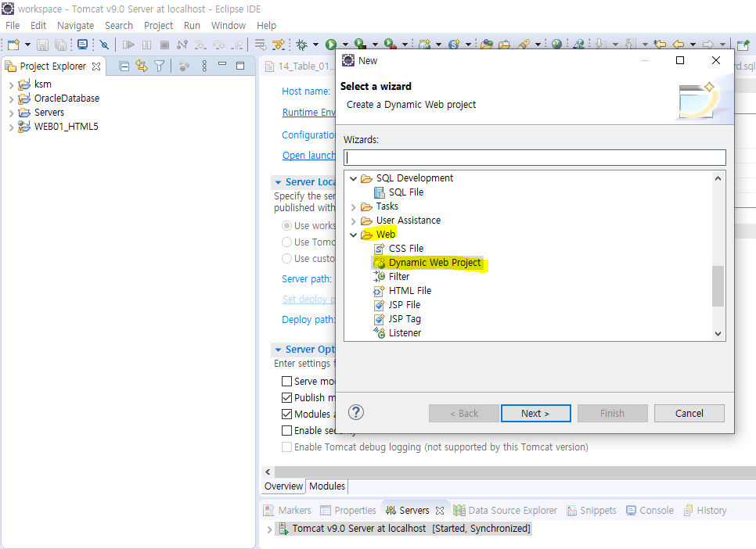Switch to the Console tab
This screenshot has width=756, height=549.
[650, 510]
